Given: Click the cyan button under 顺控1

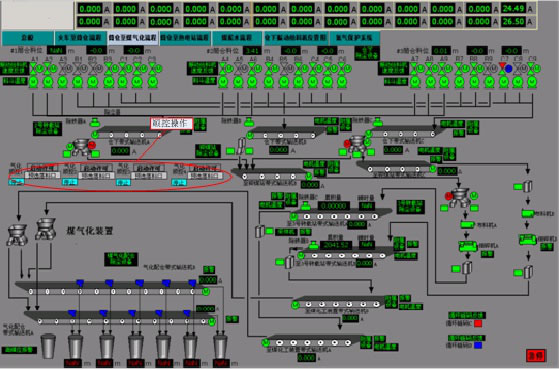Looking at the screenshot, I should coord(16,182).
